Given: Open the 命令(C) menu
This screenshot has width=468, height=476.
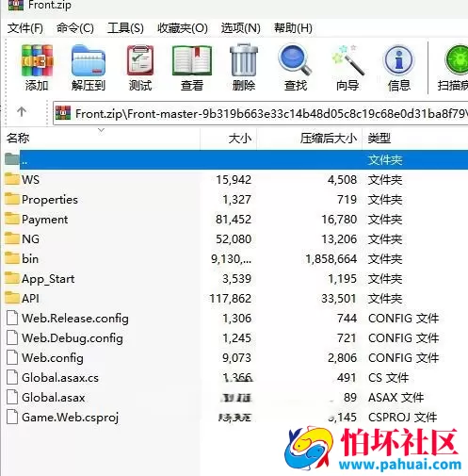Looking at the screenshot, I should (x=75, y=28).
